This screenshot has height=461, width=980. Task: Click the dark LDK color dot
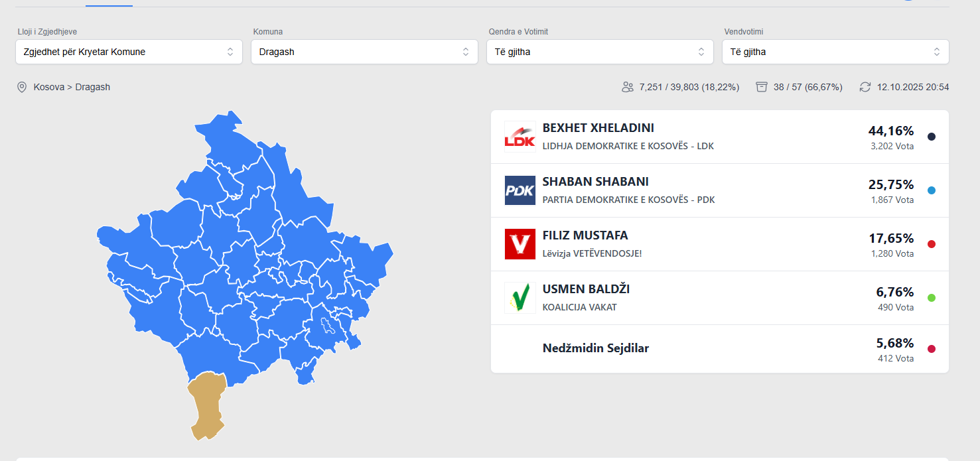click(x=932, y=137)
